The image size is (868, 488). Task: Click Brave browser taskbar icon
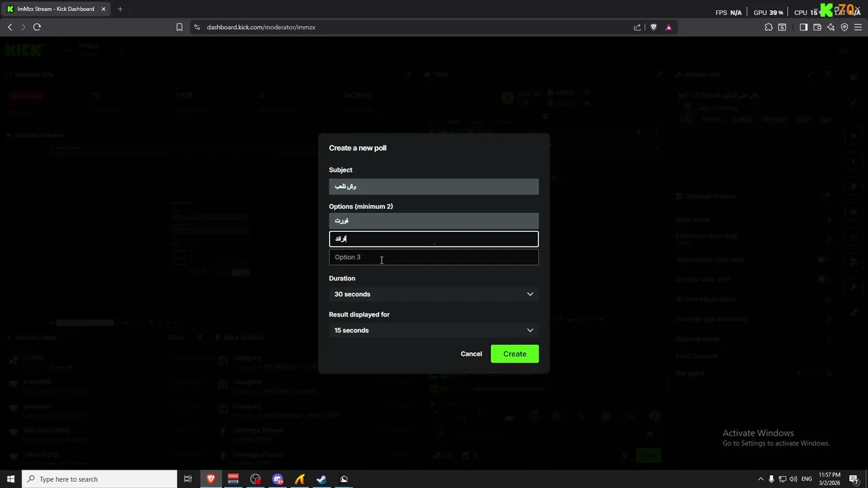pos(211,479)
